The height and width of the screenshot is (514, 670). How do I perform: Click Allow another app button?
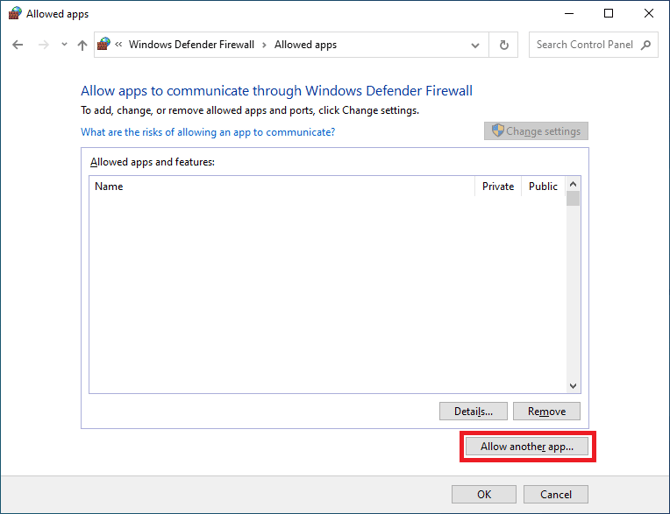pos(527,446)
